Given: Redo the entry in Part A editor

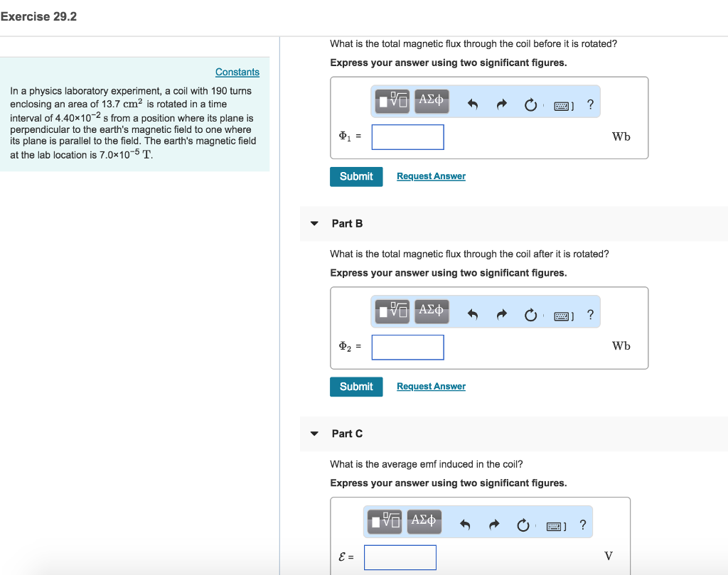Looking at the screenshot, I should [x=501, y=102].
